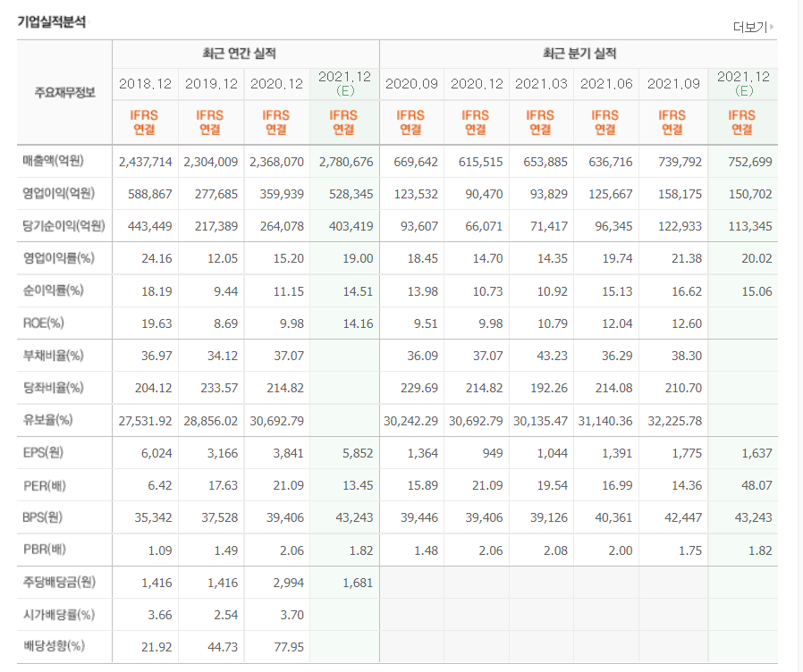Click the dividend yield 3.66
The width and height of the screenshot is (803, 672).
click(x=160, y=615)
